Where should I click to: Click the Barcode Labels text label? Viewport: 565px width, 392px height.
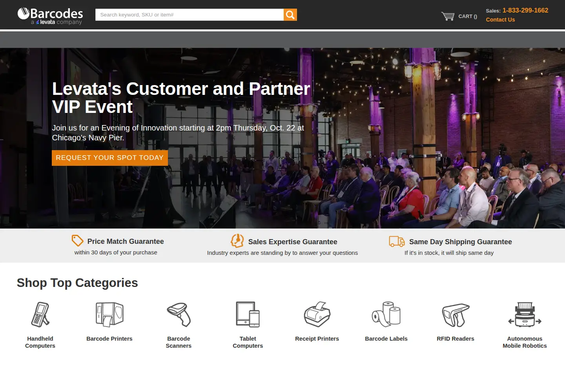[386, 339]
